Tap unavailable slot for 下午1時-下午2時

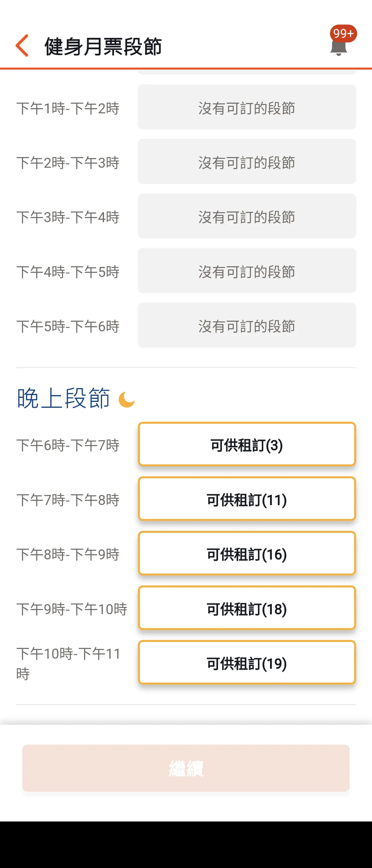click(x=247, y=107)
